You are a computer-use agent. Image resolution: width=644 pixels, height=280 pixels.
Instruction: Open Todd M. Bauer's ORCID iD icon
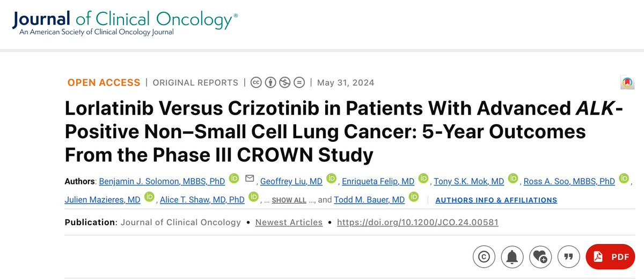[414, 197]
